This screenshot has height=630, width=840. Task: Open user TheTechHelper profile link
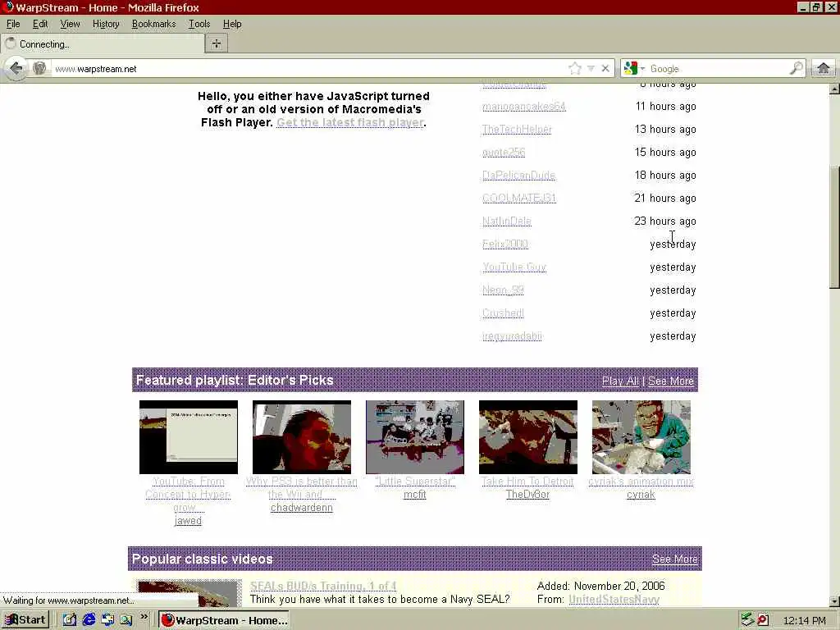(x=517, y=129)
